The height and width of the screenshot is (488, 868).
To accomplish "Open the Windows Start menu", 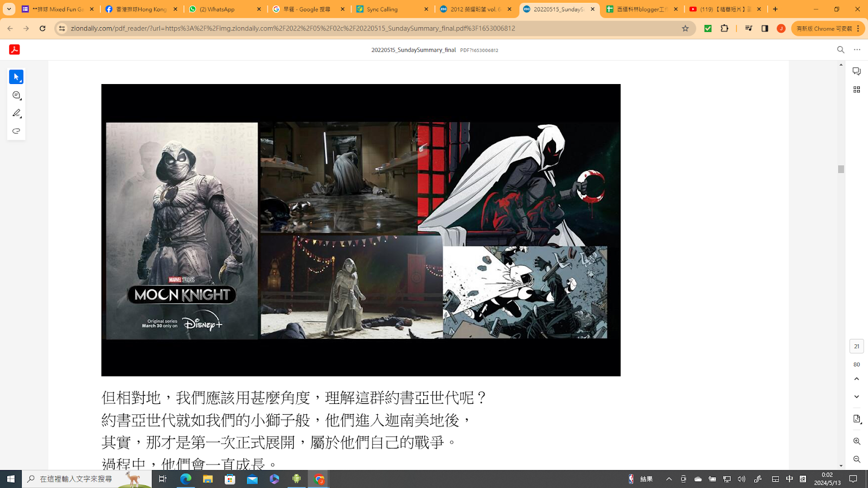I will tap(11, 479).
